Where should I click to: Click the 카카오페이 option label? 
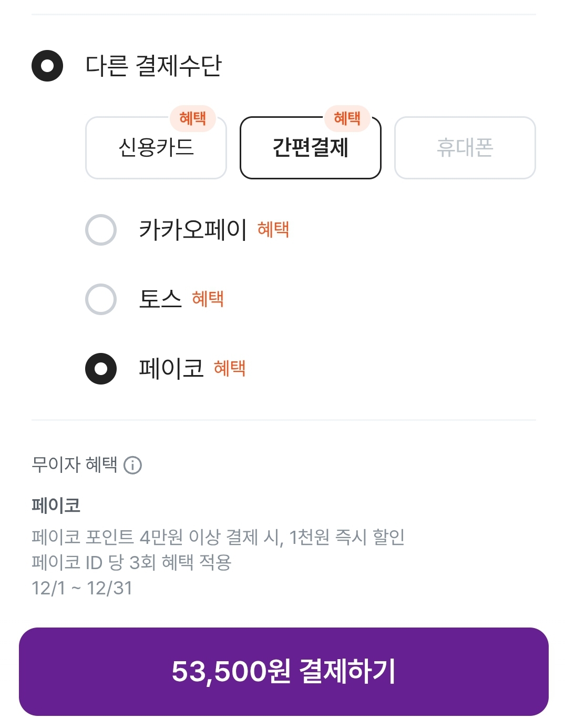(x=192, y=230)
